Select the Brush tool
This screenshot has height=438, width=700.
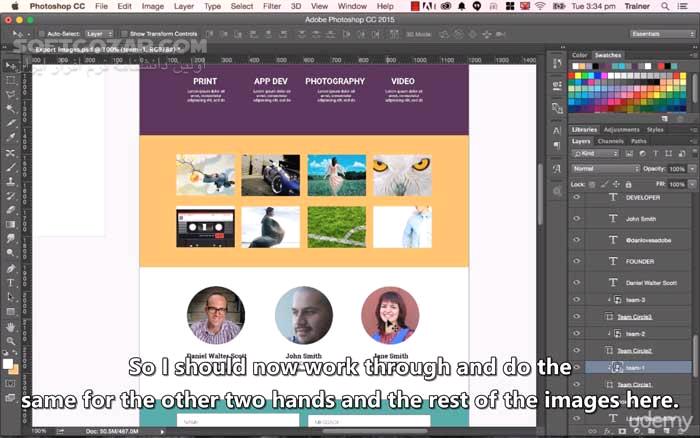11,167
